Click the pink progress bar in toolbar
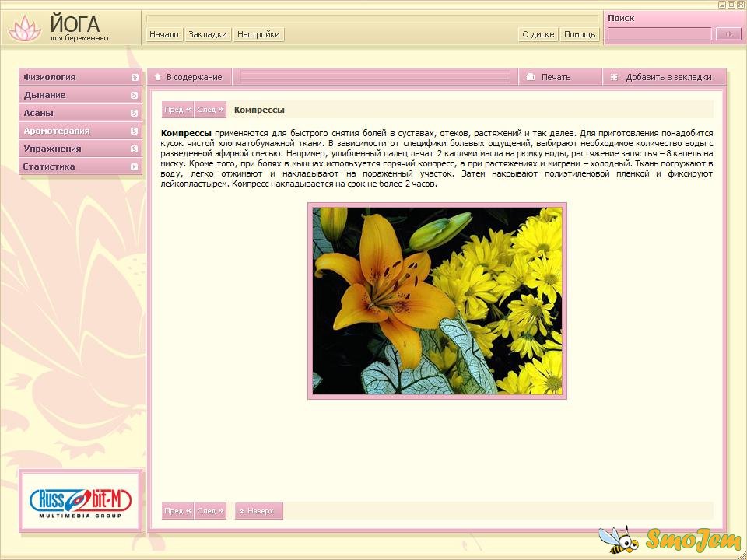 click(375, 77)
